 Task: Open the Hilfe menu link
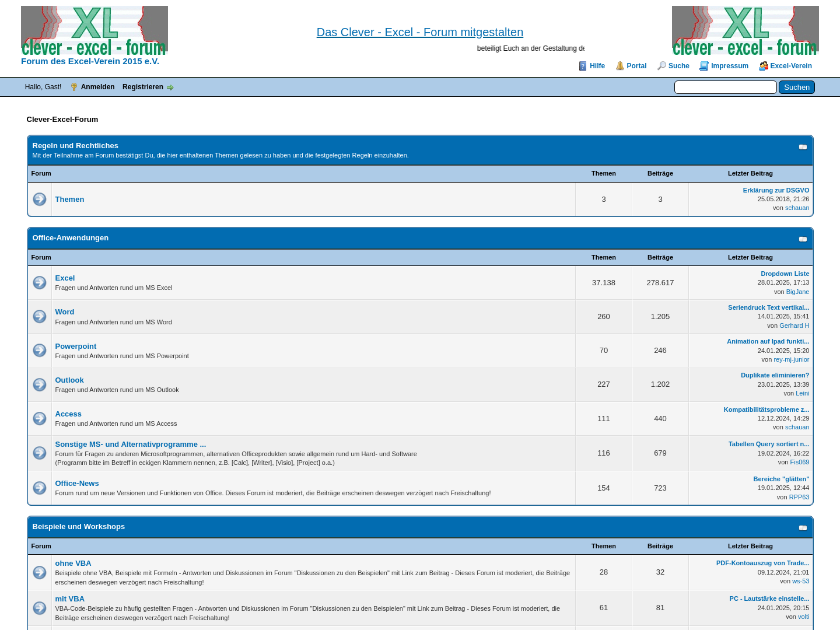(x=597, y=66)
